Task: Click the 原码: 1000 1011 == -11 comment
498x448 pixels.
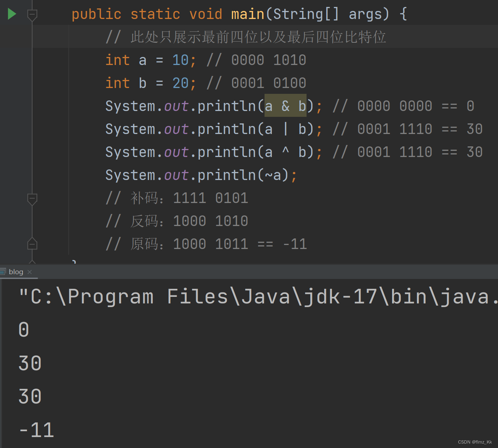Action: [x=206, y=244]
